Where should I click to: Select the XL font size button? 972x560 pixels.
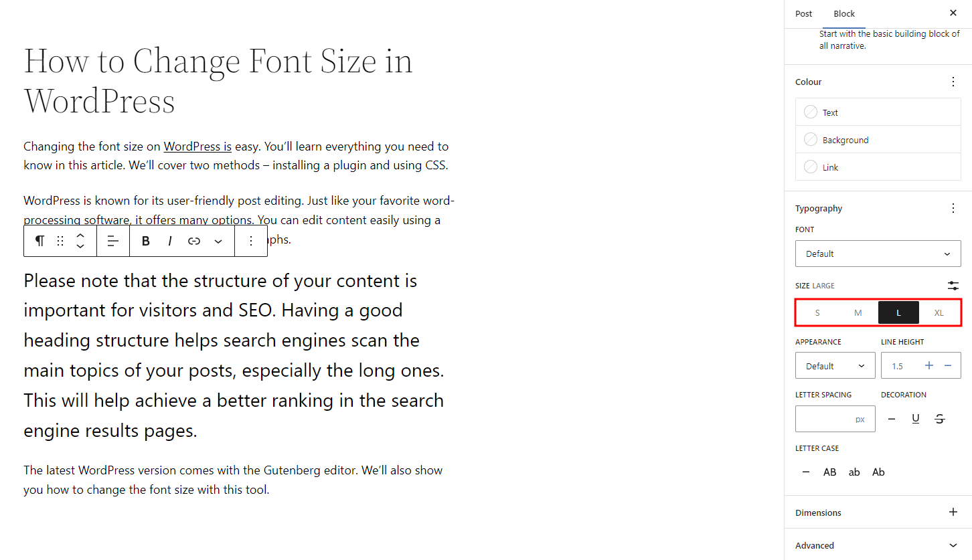pyautogui.click(x=939, y=312)
